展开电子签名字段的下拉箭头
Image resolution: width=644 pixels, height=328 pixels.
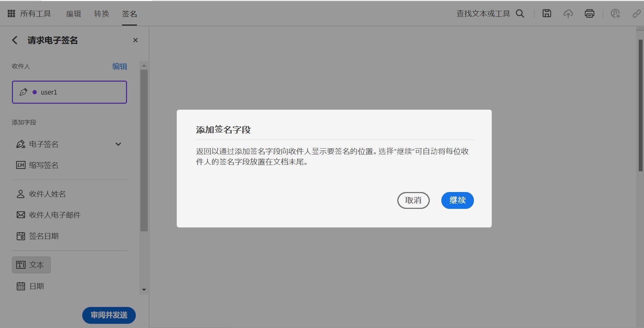pos(118,144)
